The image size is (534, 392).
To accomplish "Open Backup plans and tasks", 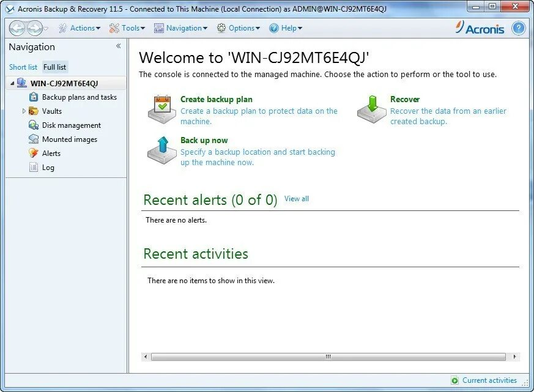I will tap(80, 97).
